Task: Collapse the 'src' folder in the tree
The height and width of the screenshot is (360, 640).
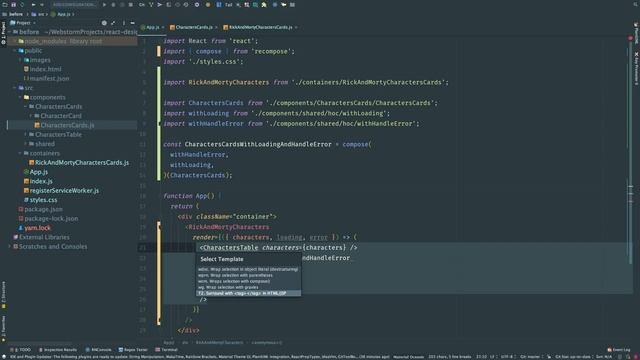Action: coord(15,88)
